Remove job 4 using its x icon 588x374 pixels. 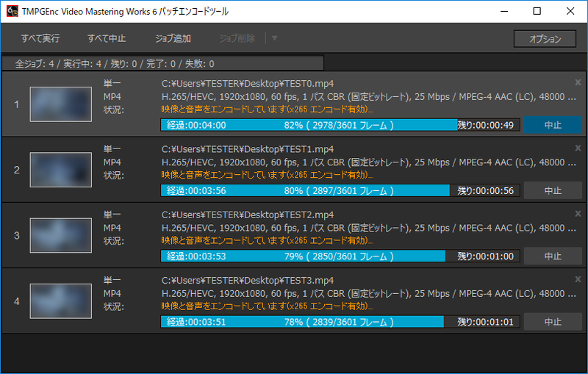tap(578, 279)
